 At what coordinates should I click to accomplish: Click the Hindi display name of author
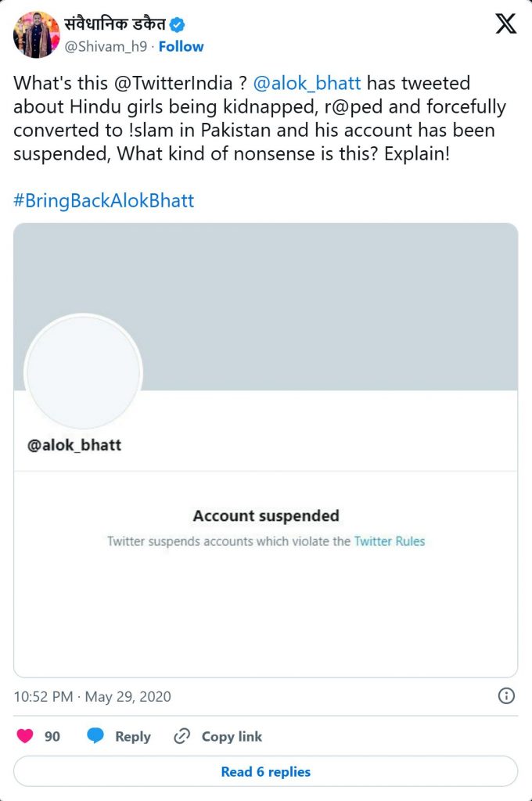114,23
